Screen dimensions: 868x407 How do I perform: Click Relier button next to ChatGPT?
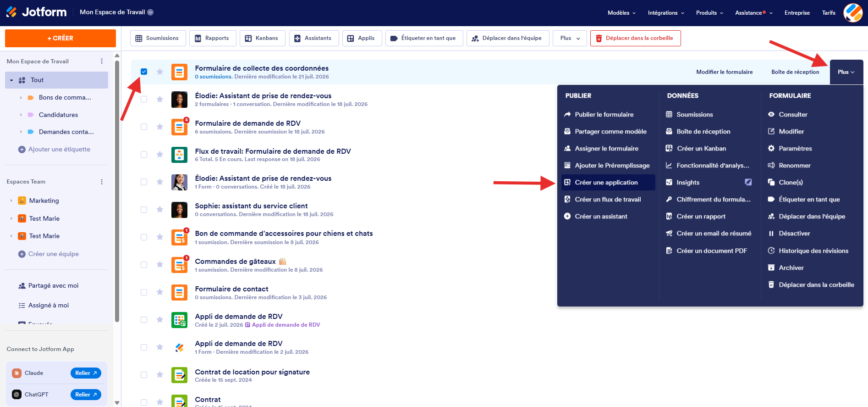tap(86, 395)
